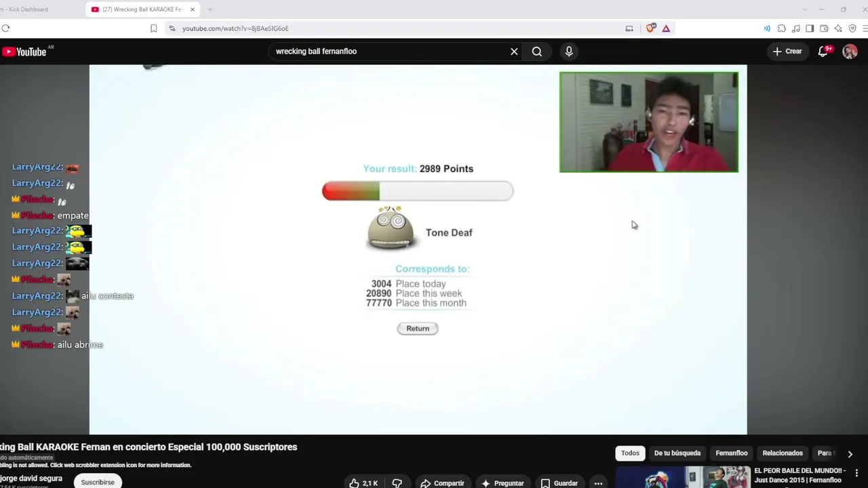Open more actions three-dot menu under video

tap(598, 483)
